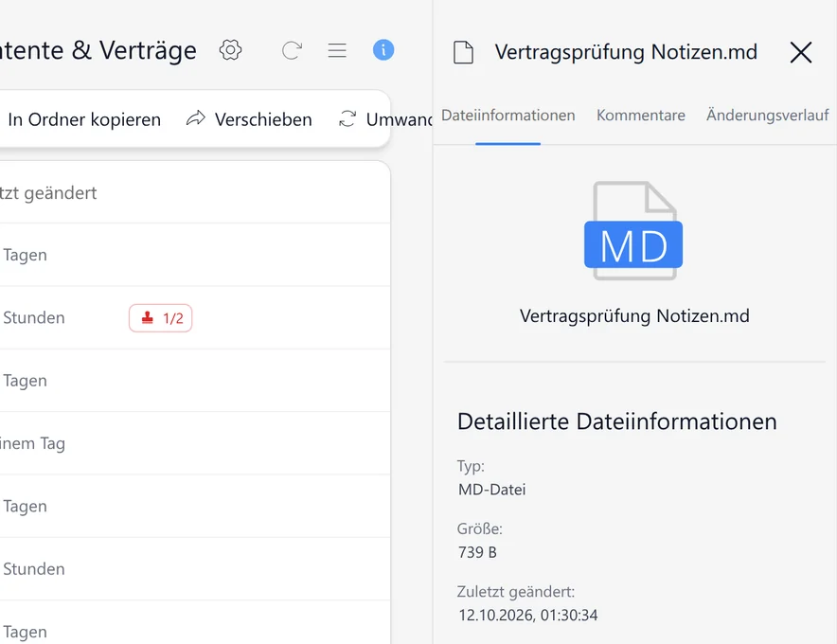Sort by the 'zuletzt geändert' column header
Viewport: 837px width, 644px height.
(48, 193)
